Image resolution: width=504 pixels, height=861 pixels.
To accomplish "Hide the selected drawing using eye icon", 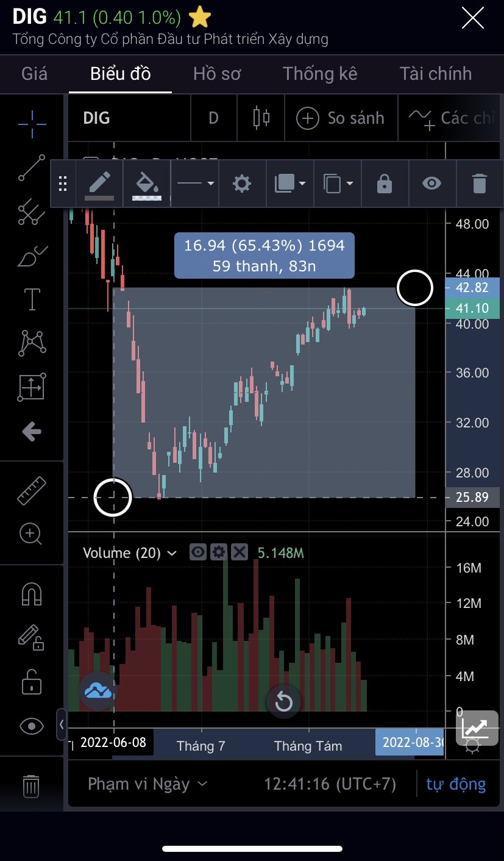I will (x=432, y=184).
